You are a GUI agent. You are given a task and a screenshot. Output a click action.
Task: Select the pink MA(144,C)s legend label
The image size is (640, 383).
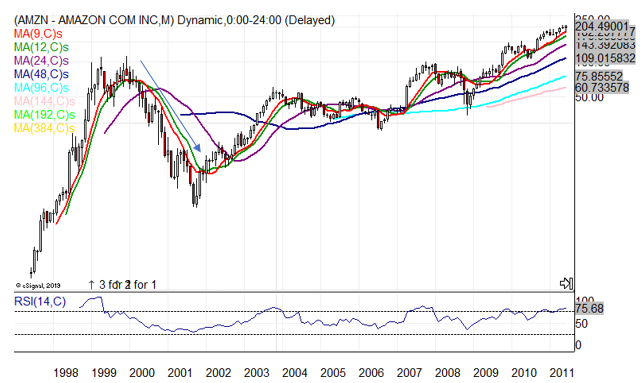point(44,101)
